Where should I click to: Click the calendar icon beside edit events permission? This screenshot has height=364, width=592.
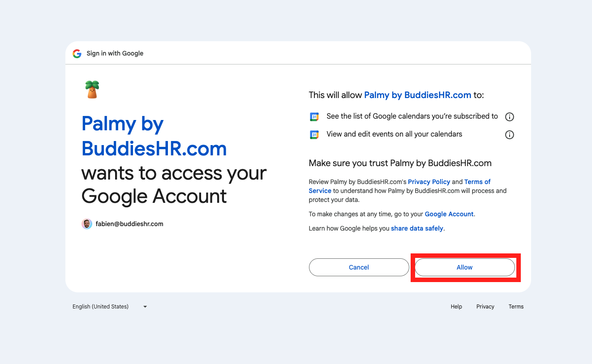pos(314,135)
